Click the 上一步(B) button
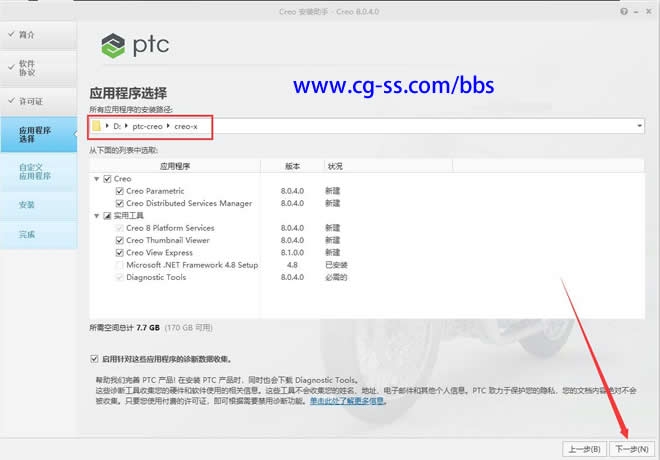 click(581, 448)
